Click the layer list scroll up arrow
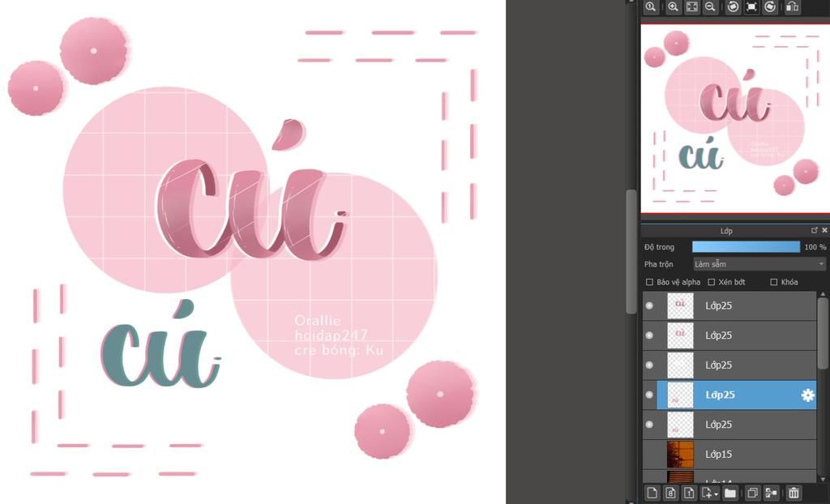 tap(824, 294)
